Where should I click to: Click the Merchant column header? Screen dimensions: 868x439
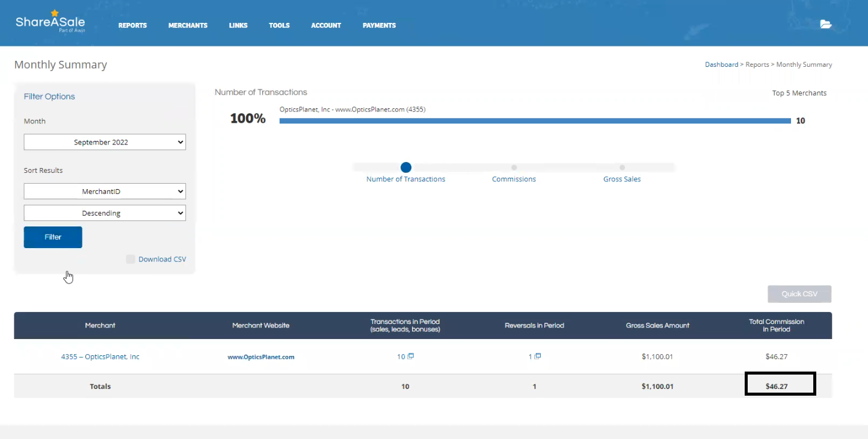pos(100,325)
